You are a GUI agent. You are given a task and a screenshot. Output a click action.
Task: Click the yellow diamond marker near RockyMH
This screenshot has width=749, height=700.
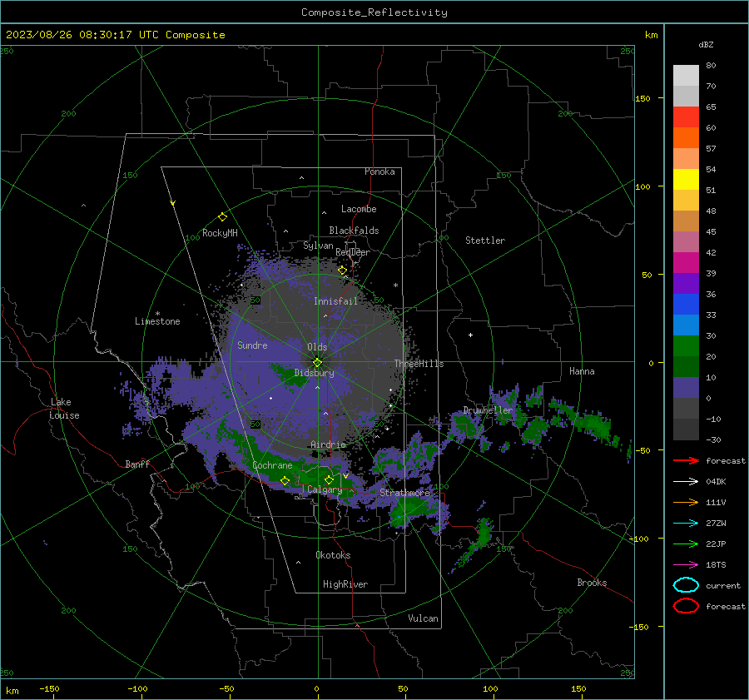(x=222, y=217)
